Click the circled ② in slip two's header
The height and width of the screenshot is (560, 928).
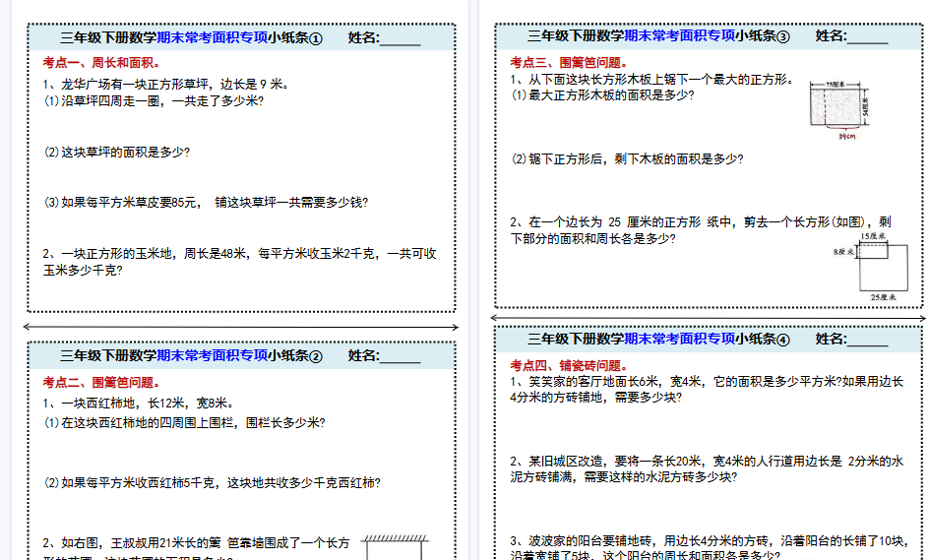coord(316,355)
